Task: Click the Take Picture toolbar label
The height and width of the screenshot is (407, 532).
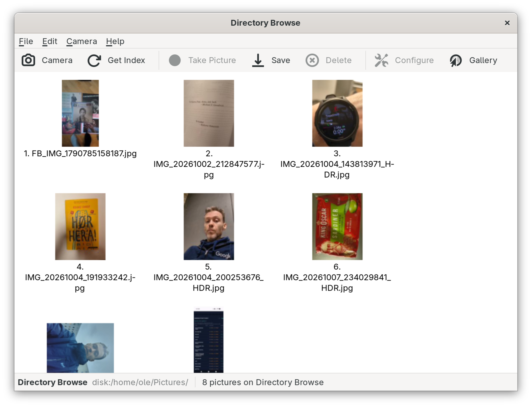Action: (x=212, y=60)
